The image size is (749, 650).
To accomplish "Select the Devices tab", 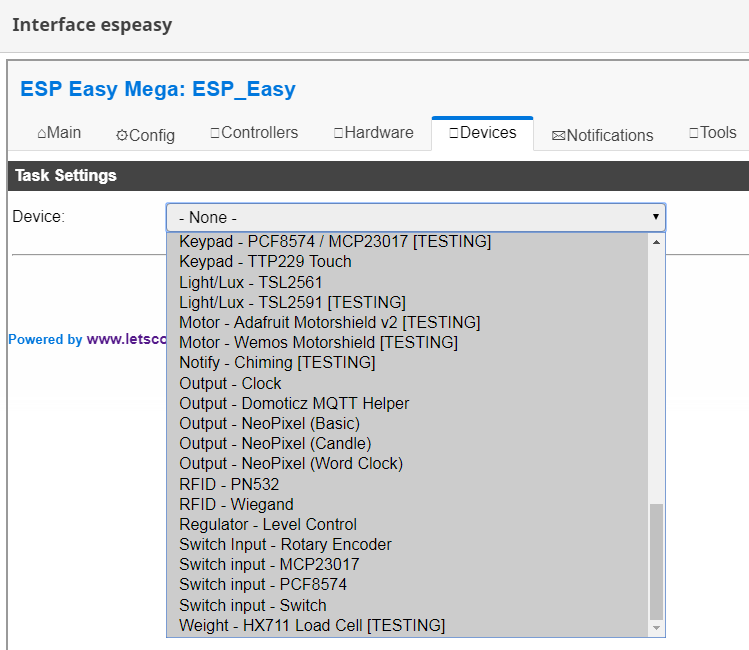I will (x=482, y=133).
